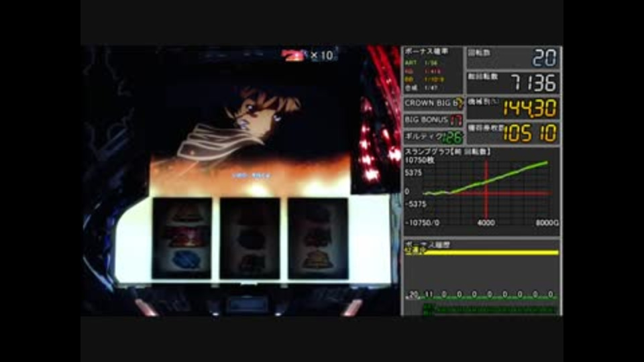
Task: Click the green ART probability row
Action: pyautogui.click(x=421, y=63)
